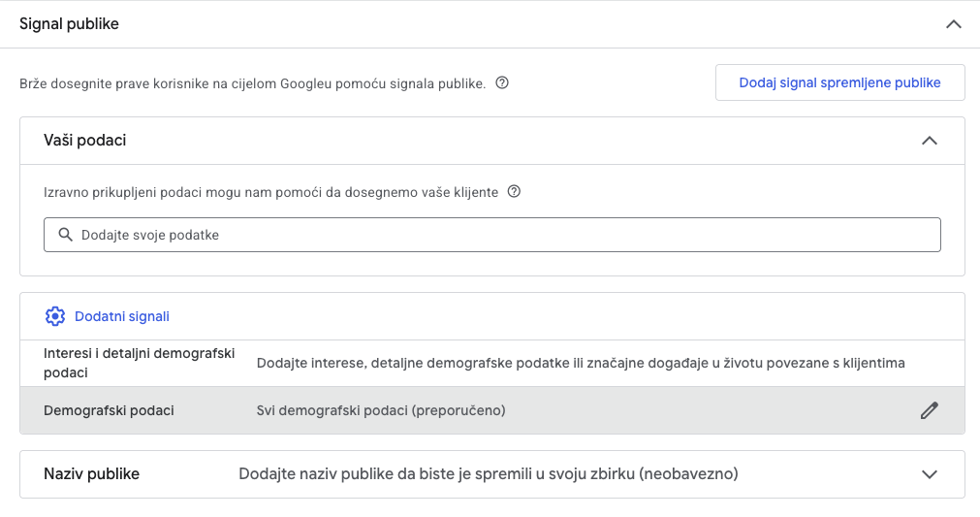980x517 pixels.
Task: Click the Dodajte interese description text
Action: tap(580, 363)
